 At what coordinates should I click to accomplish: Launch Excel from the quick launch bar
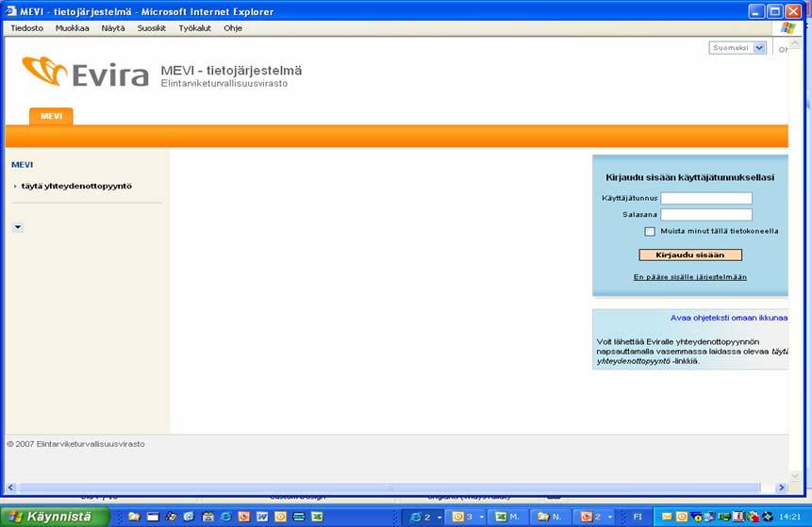point(317,517)
